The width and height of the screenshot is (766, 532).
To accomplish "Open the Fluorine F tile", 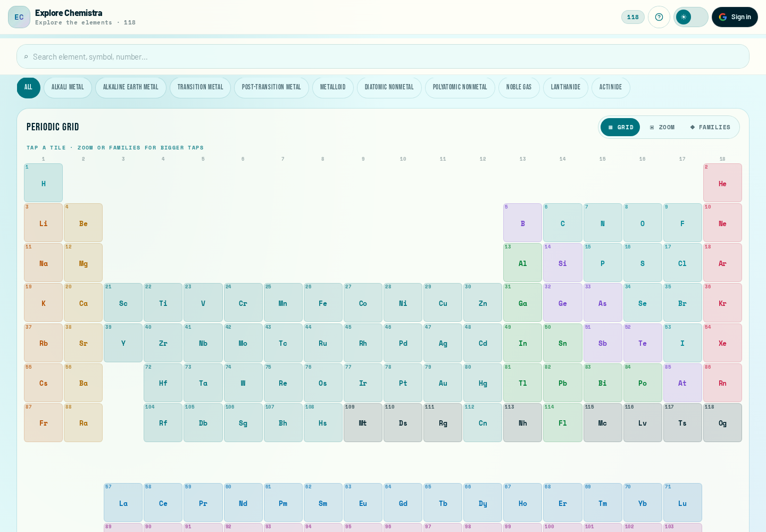I will click(x=682, y=223).
